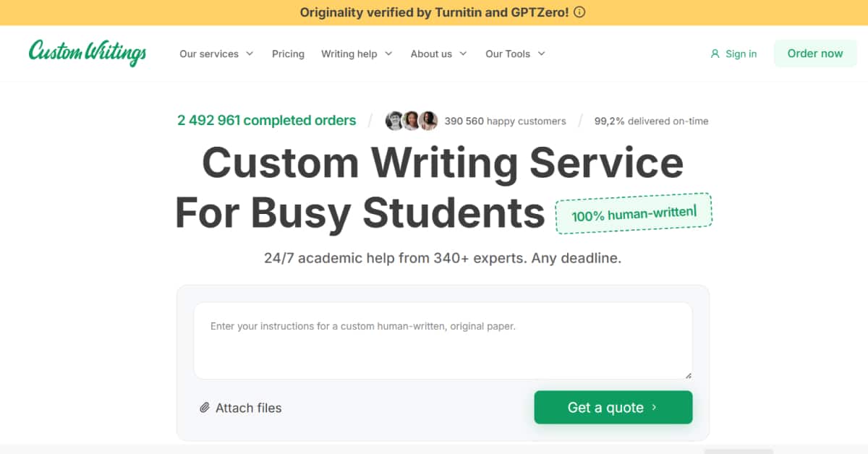The height and width of the screenshot is (454, 868).
Task: Expand the Writing help chevron
Action: click(388, 53)
